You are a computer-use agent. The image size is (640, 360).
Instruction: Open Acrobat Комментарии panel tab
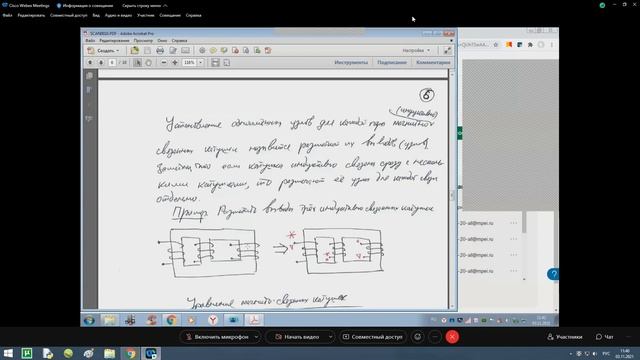point(433,62)
